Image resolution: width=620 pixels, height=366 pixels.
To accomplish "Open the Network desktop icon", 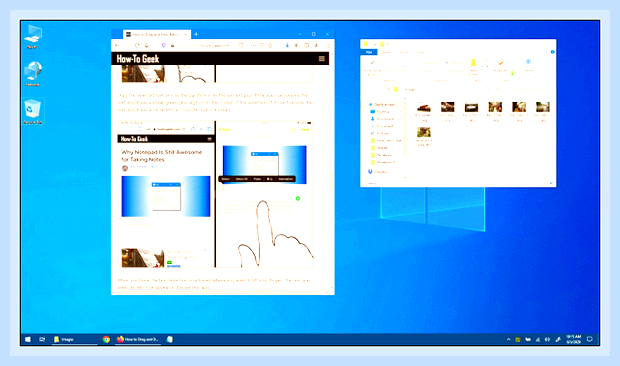I will (32, 74).
